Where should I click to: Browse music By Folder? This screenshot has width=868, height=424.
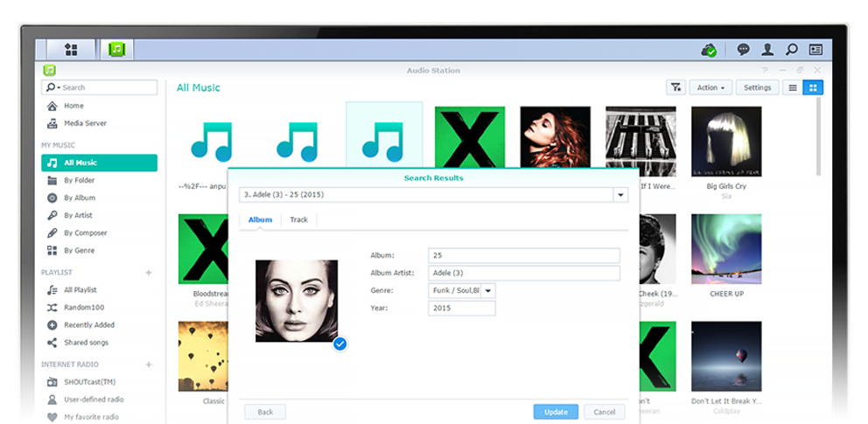(99, 180)
